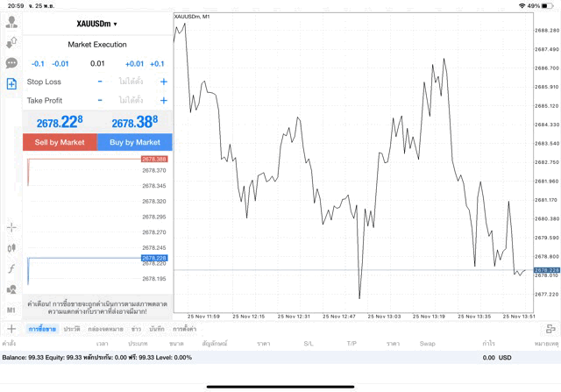Open the accounts profile icon
The image size is (561, 392).
[x=11, y=21]
